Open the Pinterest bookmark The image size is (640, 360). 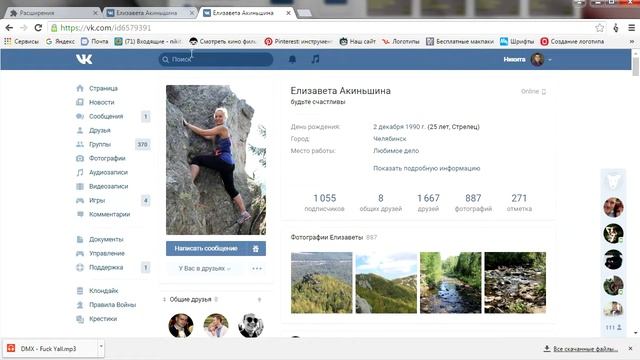pyautogui.click(x=298, y=41)
